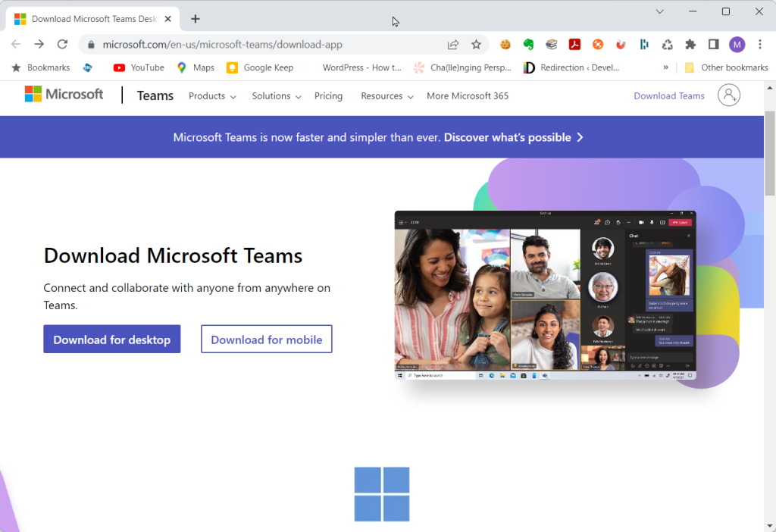The height and width of the screenshot is (532, 776).
Task: Click the Download Microsoft Teams heading
Action: coord(173,256)
